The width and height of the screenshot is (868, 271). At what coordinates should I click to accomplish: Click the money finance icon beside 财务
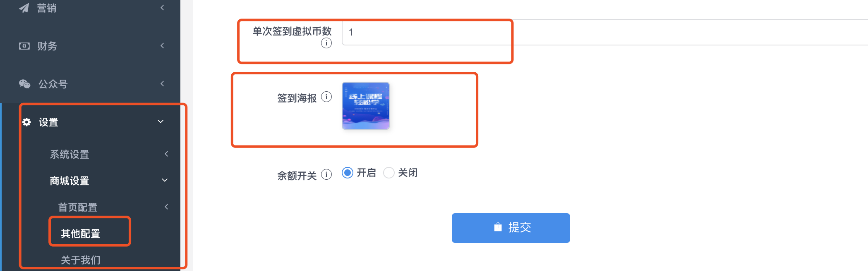(24, 46)
